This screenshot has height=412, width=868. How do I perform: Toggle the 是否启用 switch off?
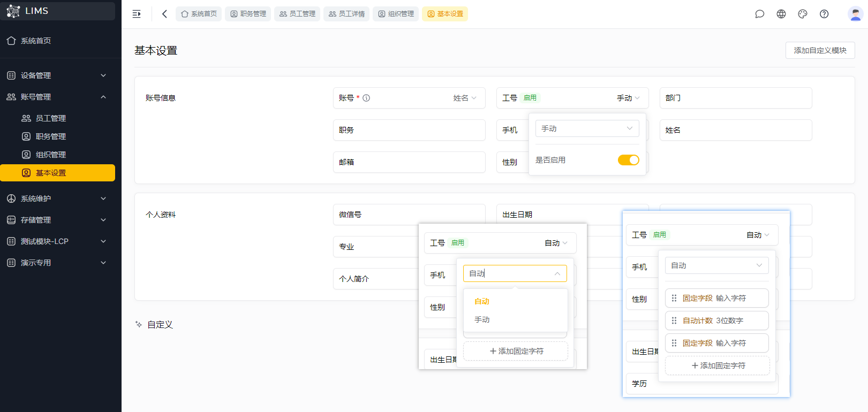pos(629,160)
